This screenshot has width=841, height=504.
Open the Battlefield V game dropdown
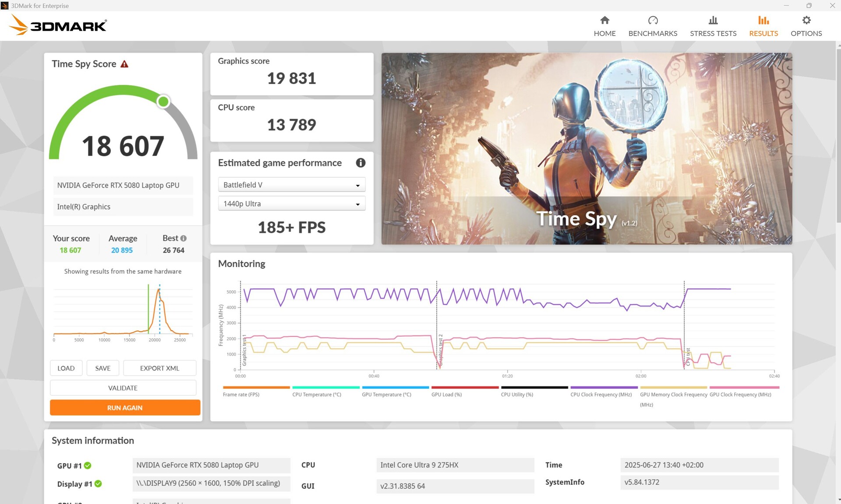[292, 185]
